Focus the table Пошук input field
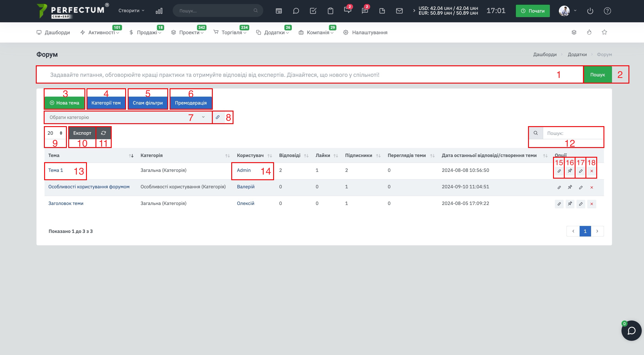Screen dimensions: 644x355 pyautogui.click(x=573, y=133)
